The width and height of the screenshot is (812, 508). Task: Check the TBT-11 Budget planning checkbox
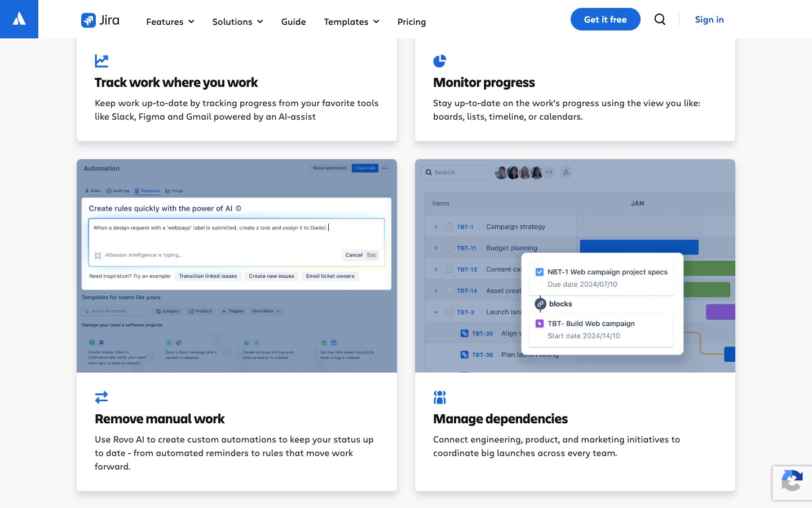coord(449,248)
